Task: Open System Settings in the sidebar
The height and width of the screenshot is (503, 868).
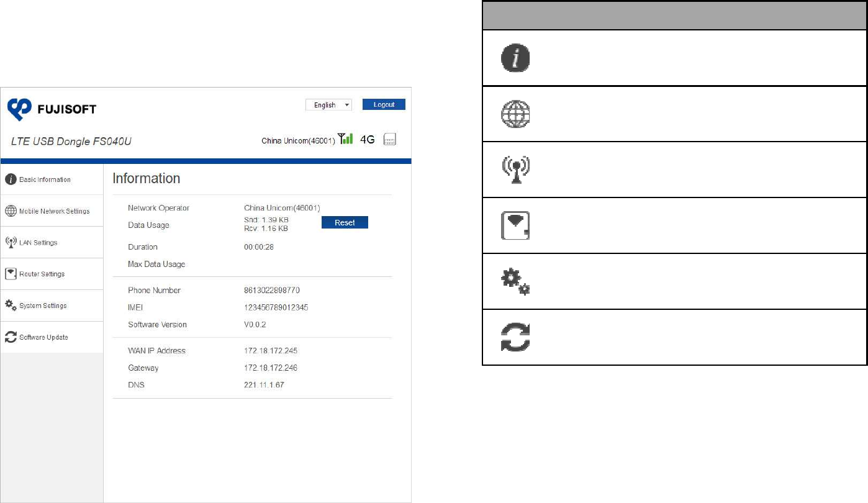Action: (x=52, y=306)
